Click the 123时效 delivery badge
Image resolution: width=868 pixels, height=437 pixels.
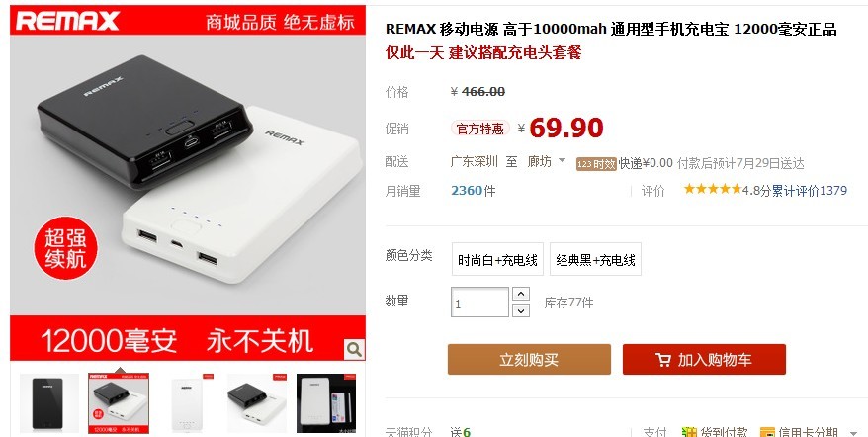point(596,164)
